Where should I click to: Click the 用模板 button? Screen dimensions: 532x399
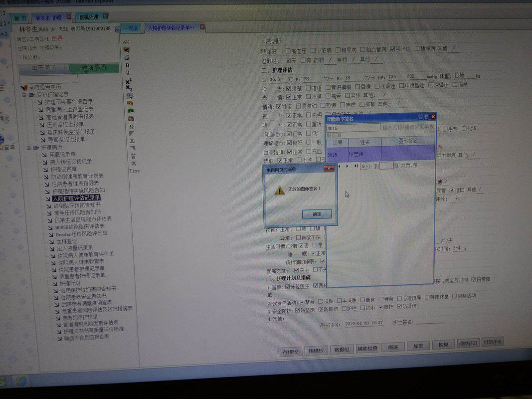[x=316, y=351]
